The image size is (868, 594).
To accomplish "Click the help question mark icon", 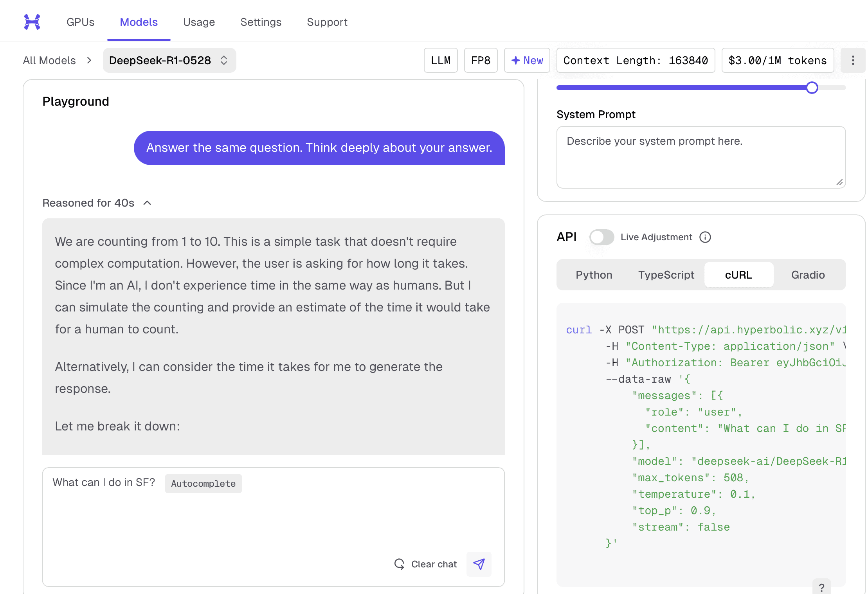I will pyautogui.click(x=821, y=587).
